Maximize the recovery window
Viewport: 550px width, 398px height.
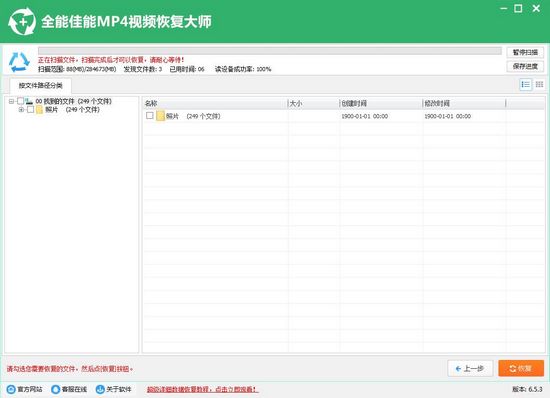[x=518, y=8]
